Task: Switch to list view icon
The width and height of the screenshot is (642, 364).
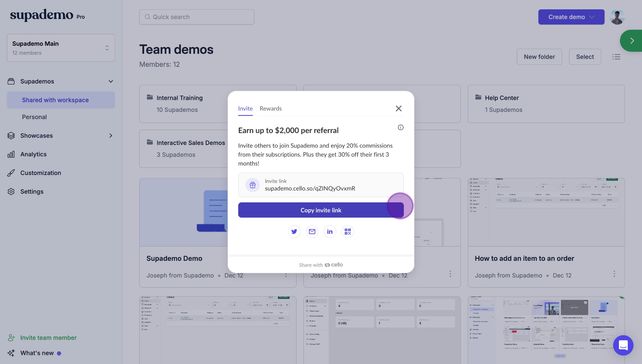Action: [x=616, y=57]
